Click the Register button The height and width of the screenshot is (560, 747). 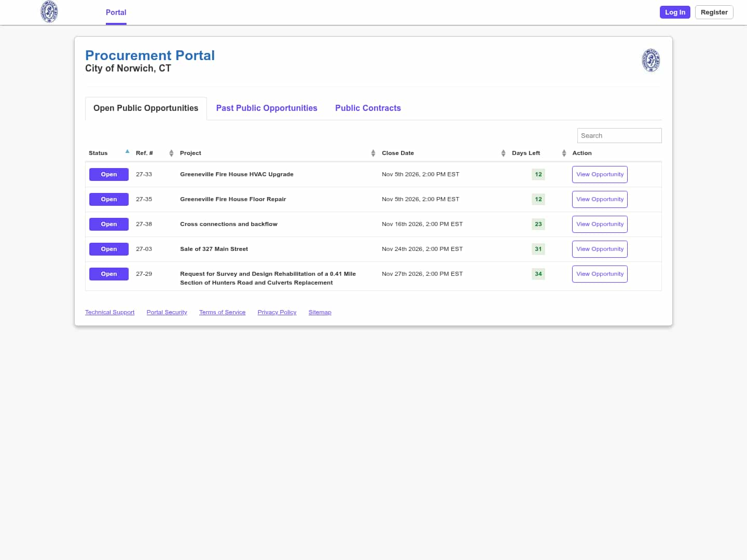(x=714, y=12)
